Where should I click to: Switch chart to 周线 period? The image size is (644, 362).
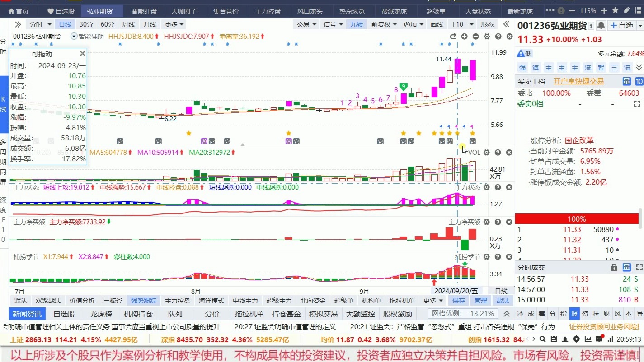(129, 24)
